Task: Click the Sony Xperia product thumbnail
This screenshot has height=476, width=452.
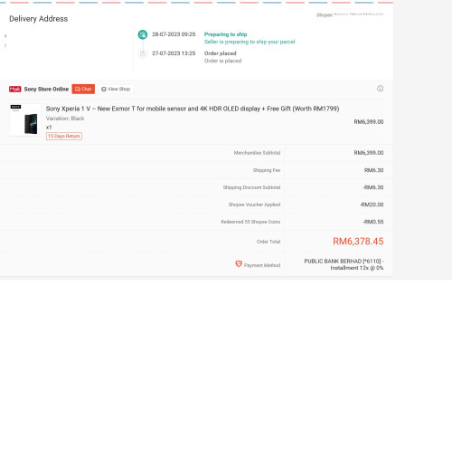Action: tap(25, 120)
